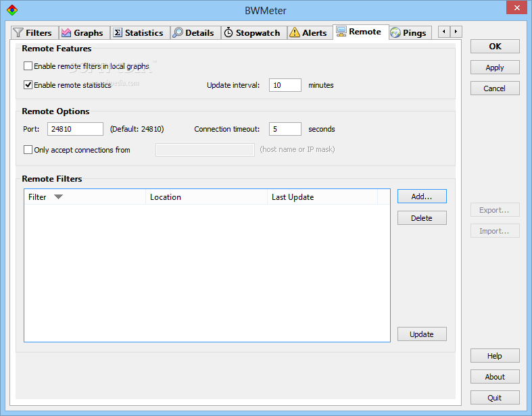Click the Connection timeout field
Image resolution: width=532 pixels, height=416 pixels.
coord(285,129)
